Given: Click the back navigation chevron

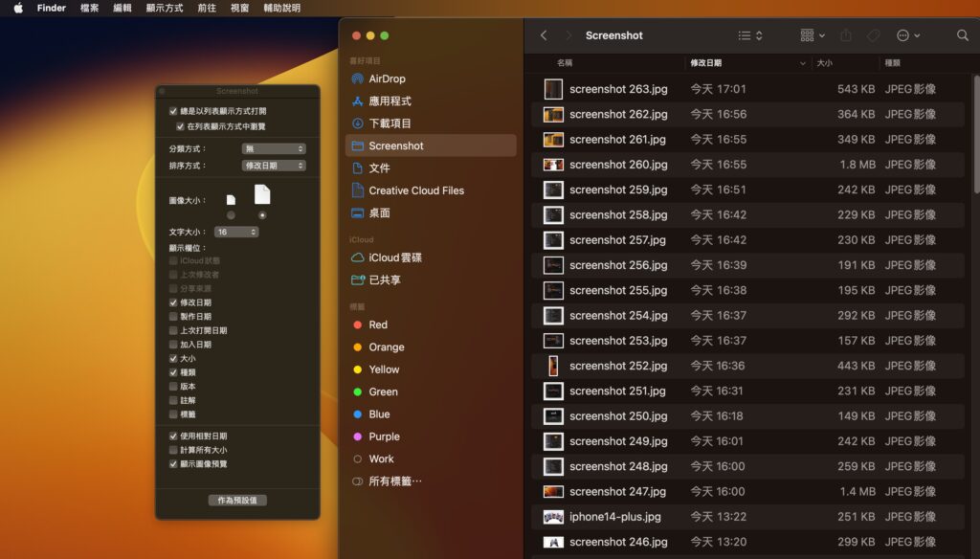Looking at the screenshot, I should coord(543,35).
